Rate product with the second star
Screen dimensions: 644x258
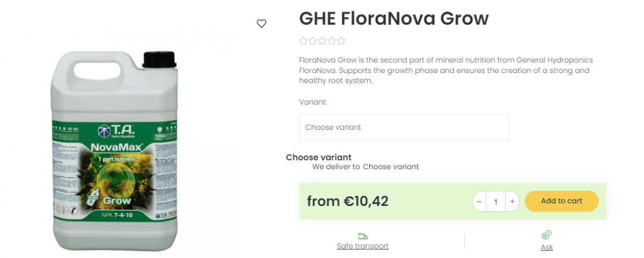313,41
